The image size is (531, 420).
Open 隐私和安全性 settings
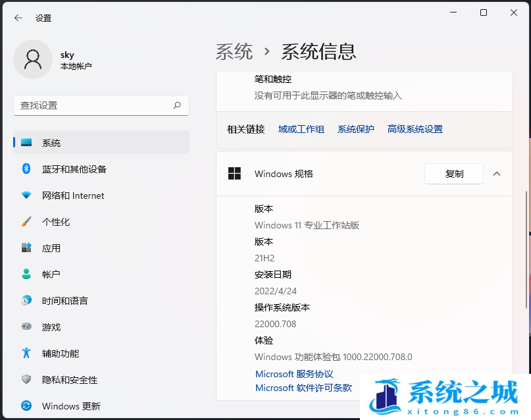click(101, 380)
